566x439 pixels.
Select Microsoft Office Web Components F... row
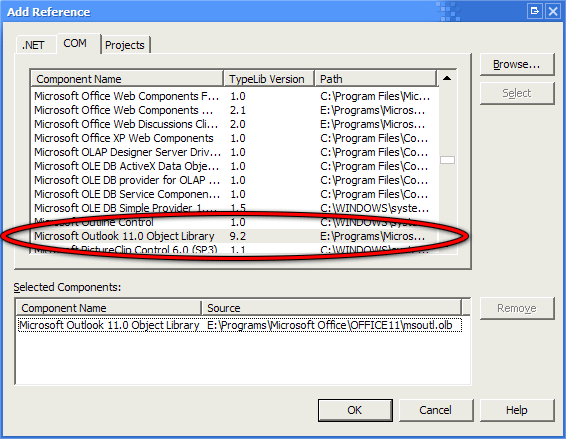pos(235,96)
